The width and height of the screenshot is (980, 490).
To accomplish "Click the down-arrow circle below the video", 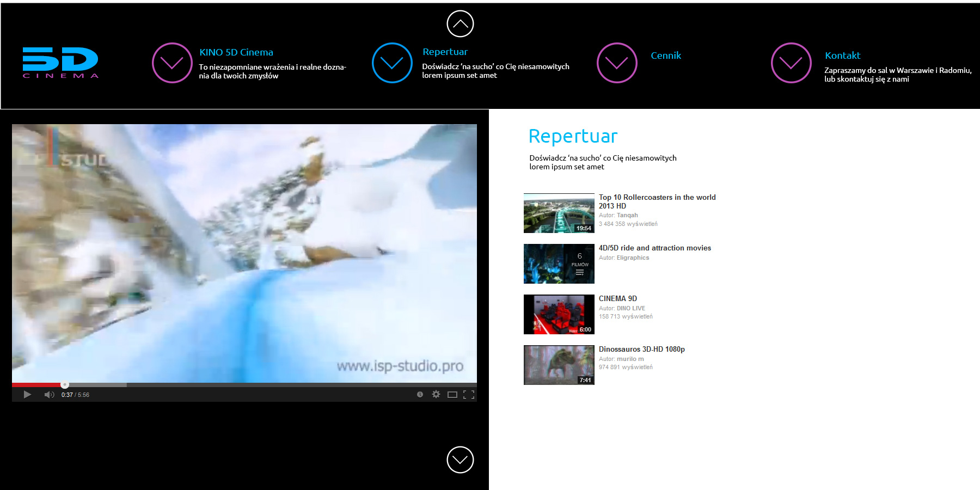I will pos(460,460).
